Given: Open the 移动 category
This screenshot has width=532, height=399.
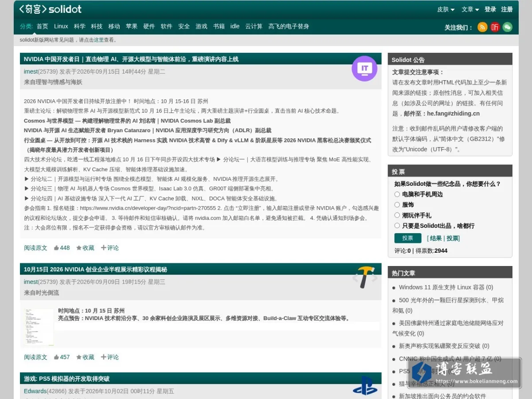Looking at the screenshot, I should [x=114, y=26].
